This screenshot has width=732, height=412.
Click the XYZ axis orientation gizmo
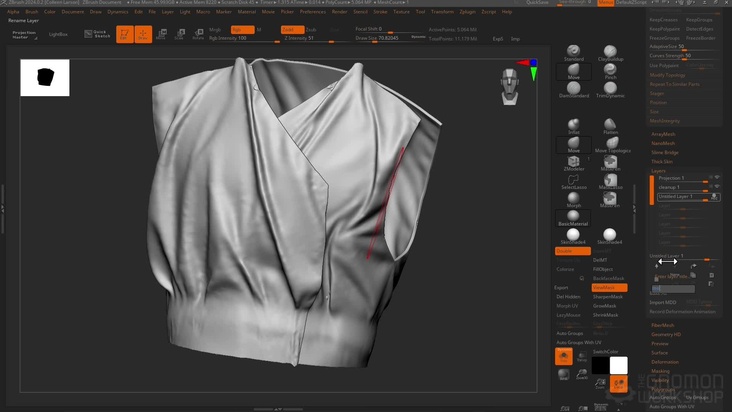[x=528, y=68]
